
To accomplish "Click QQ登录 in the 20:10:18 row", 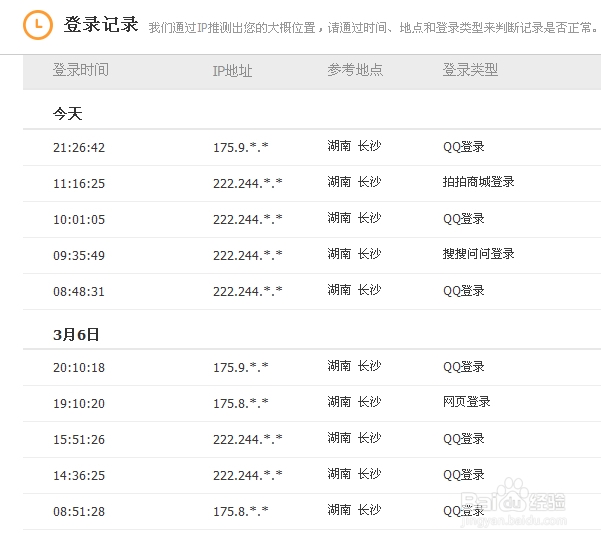I will click(x=464, y=367).
